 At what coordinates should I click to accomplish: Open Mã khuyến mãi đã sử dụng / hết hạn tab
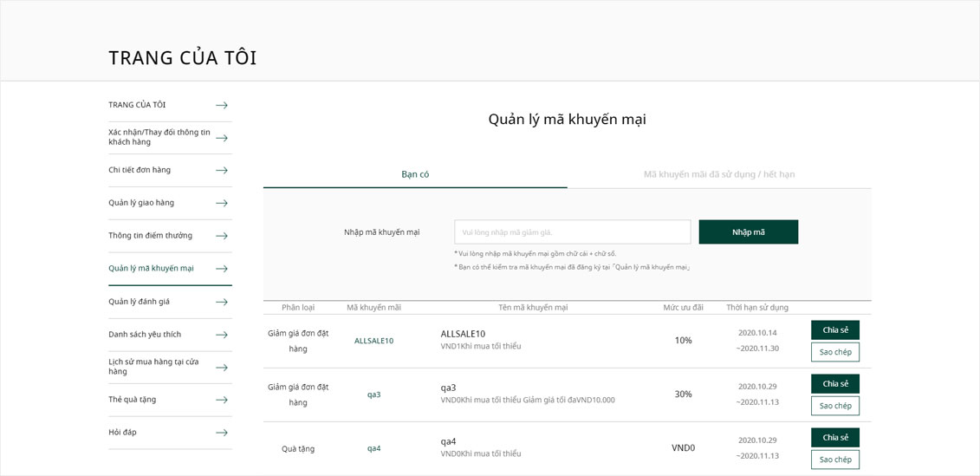(x=718, y=174)
